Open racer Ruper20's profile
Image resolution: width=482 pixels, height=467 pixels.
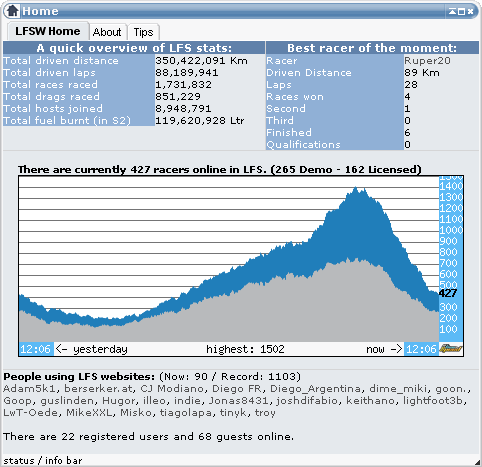click(x=427, y=61)
